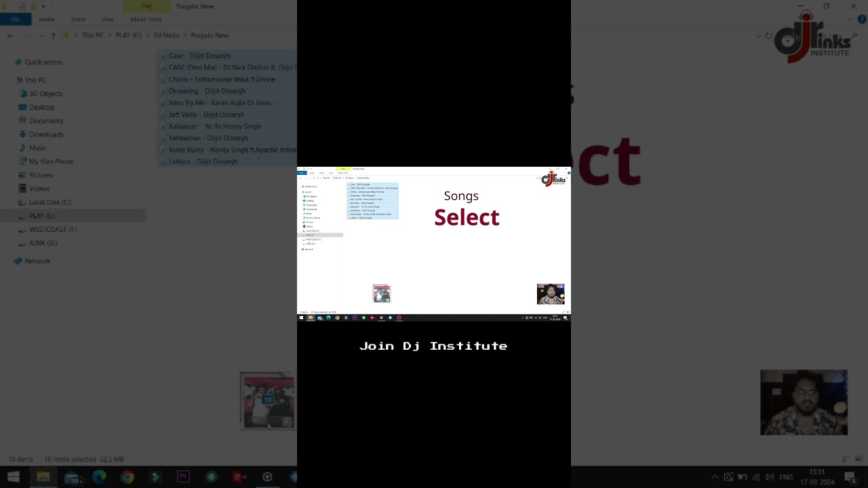868x488 pixels.
Task: Select 'CASE (Desi Mix) - DJ Nick Dhillon' large file row
Action: click(226, 68)
